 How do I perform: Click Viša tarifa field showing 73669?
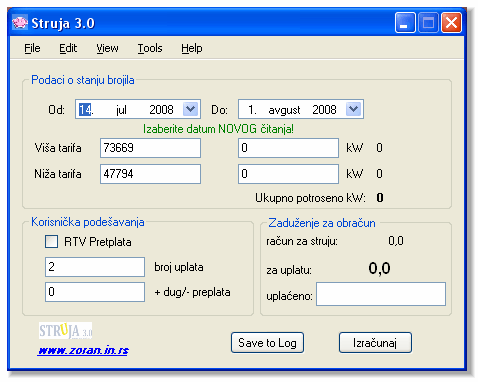tap(150, 148)
